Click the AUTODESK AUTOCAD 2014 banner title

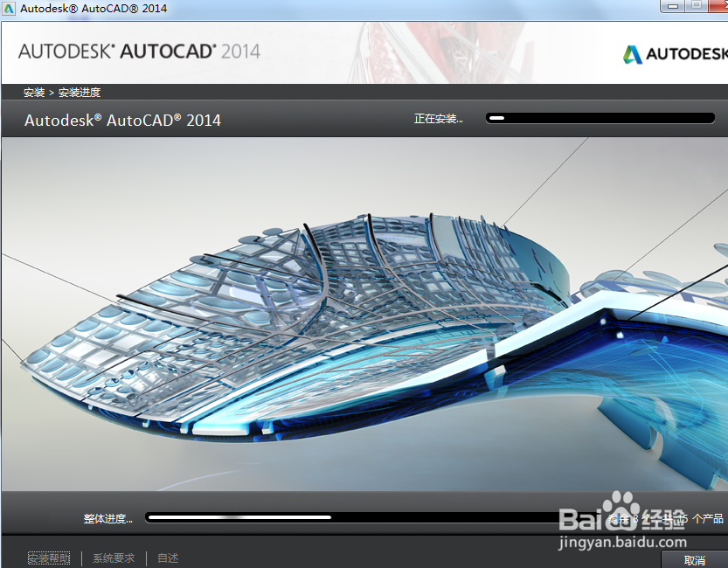point(139,52)
